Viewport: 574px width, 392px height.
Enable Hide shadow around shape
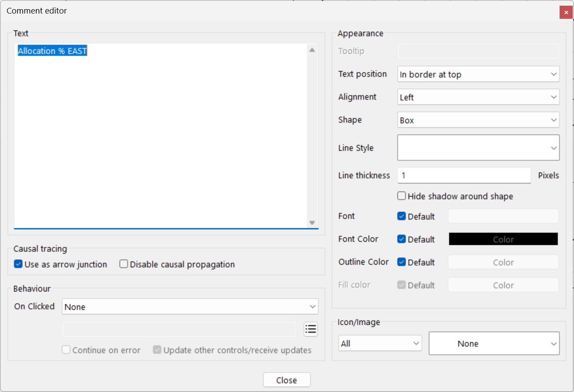coord(401,196)
